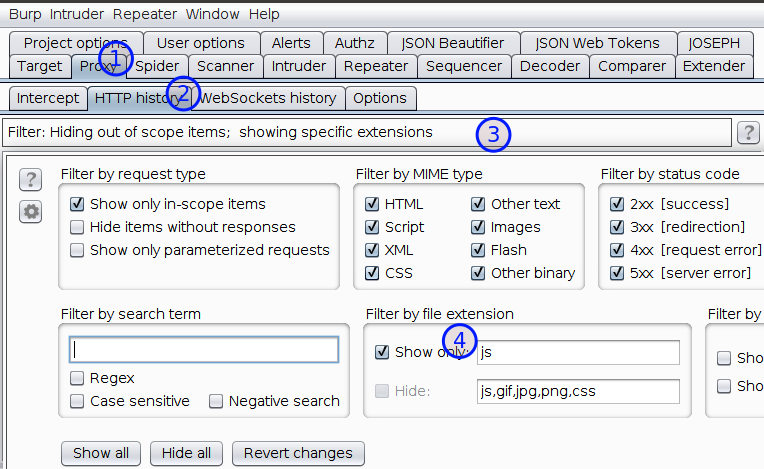Uncheck Show only in-scope items
764x469 pixels.
pyautogui.click(x=77, y=204)
